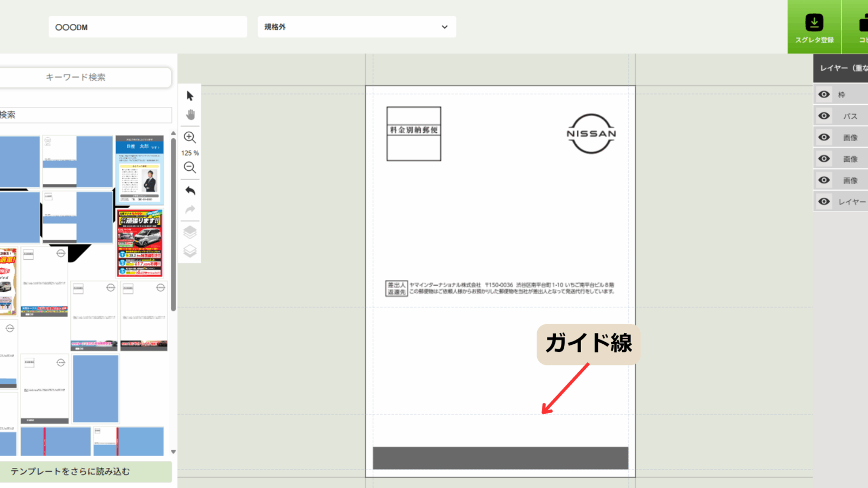The width and height of the screenshot is (868, 488).
Task: Hide the 枠 layer
Action: click(824, 94)
